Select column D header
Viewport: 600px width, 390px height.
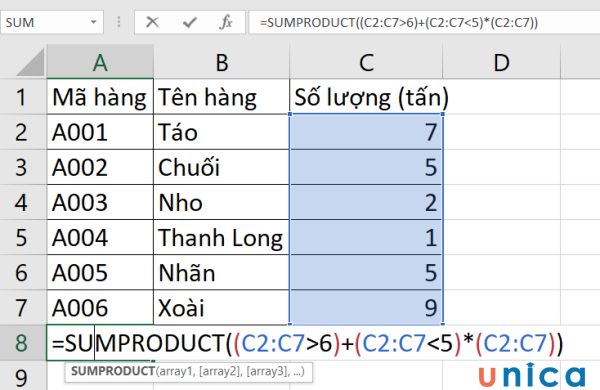501,62
